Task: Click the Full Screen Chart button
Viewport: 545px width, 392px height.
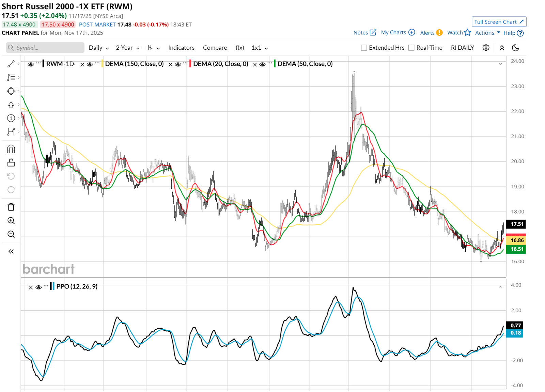Action: tap(499, 22)
